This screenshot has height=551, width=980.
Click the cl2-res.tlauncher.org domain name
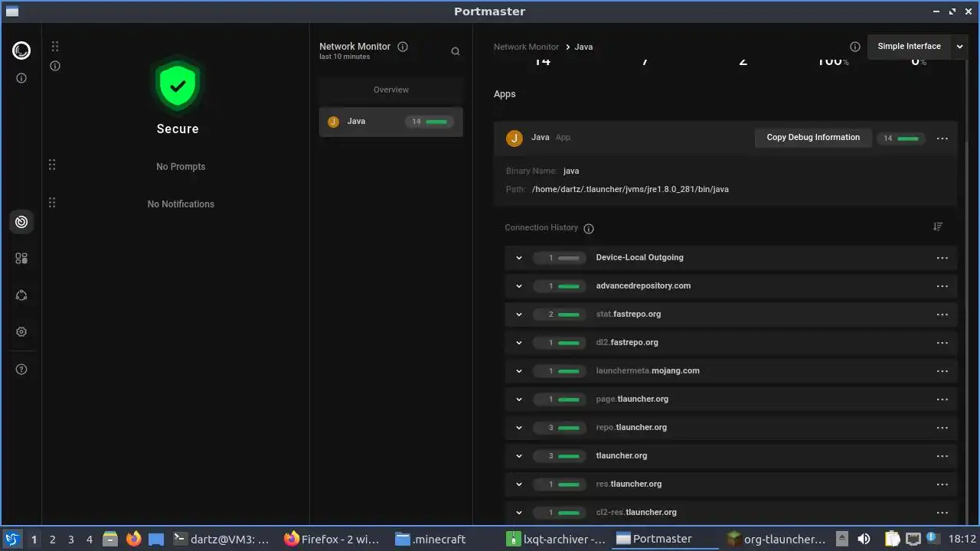(x=636, y=513)
